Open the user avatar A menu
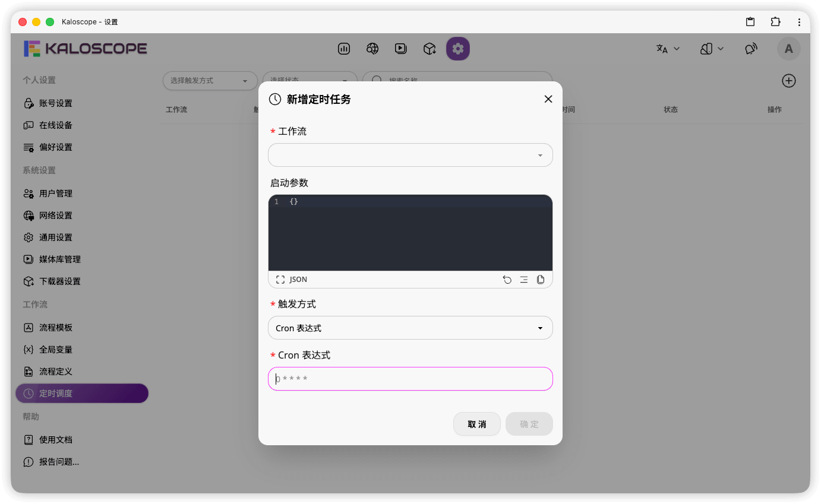821x504 pixels. point(789,49)
